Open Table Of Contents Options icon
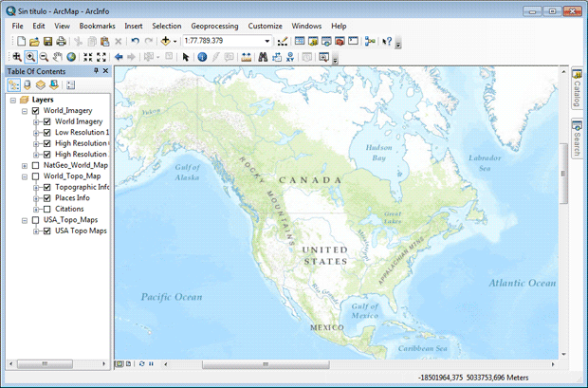Viewport: 588px width, 388px height. tap(70, 85)
